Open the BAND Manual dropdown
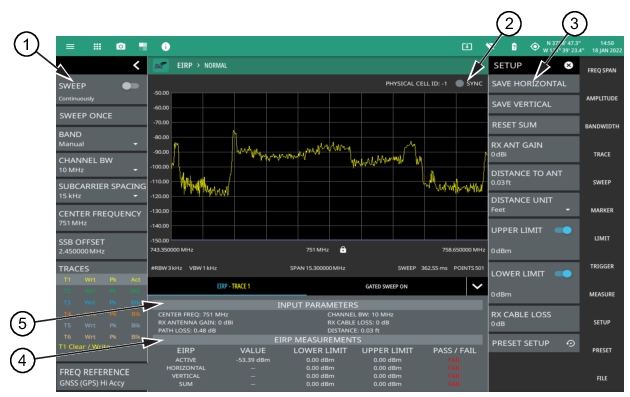This screenshot has width=630, height=397. (x=102, y=139)
